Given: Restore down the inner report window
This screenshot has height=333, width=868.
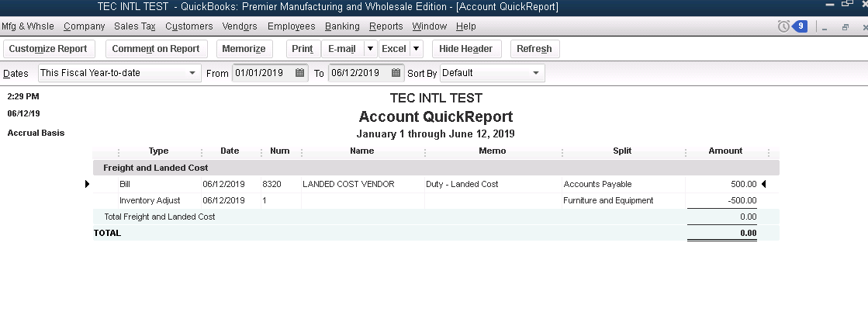Looking at the screenshot, I should pos(846,27).
